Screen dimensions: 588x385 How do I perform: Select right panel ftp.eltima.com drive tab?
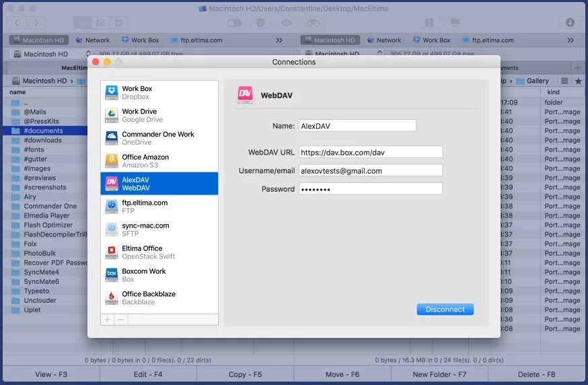click(488, 40)
